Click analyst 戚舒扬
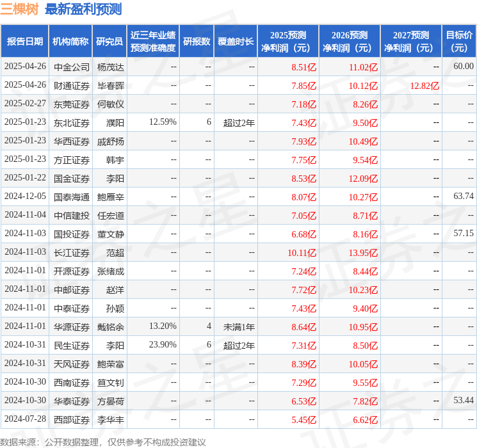This screenshot has width=477, height=448. [111, 141]
